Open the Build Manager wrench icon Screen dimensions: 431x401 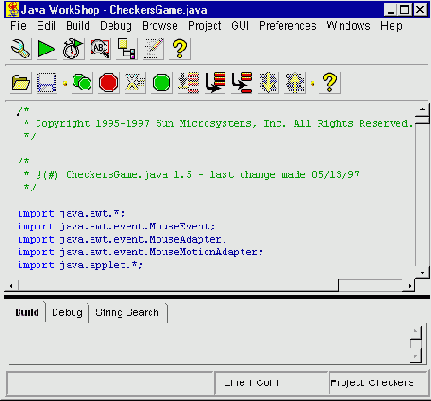(x=21, y=49)
